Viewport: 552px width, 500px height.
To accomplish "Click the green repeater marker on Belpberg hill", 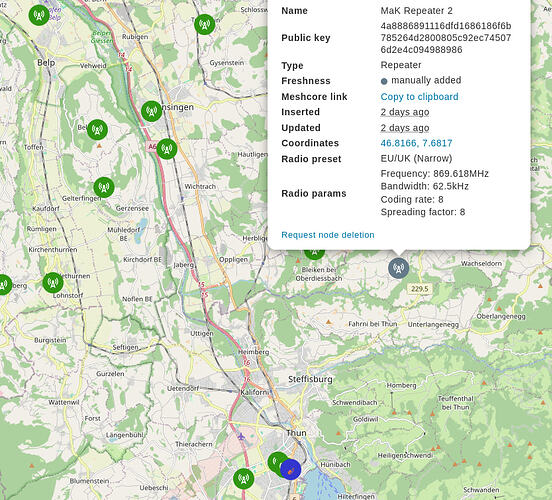I will [x=97, y=130].
